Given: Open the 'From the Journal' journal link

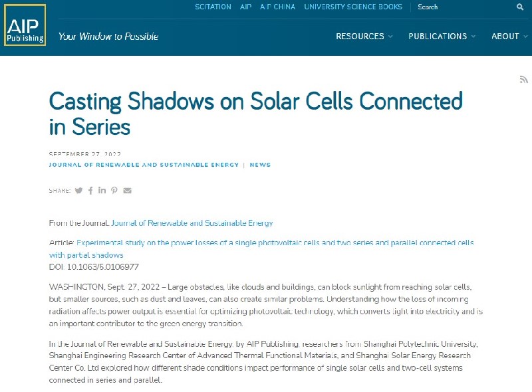Looking at the screenshot, I should [192, 223].
